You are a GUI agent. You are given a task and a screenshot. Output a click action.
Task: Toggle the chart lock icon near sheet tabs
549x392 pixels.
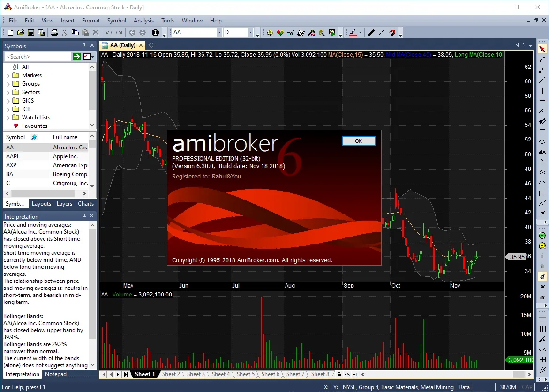(x=339, y=375)
